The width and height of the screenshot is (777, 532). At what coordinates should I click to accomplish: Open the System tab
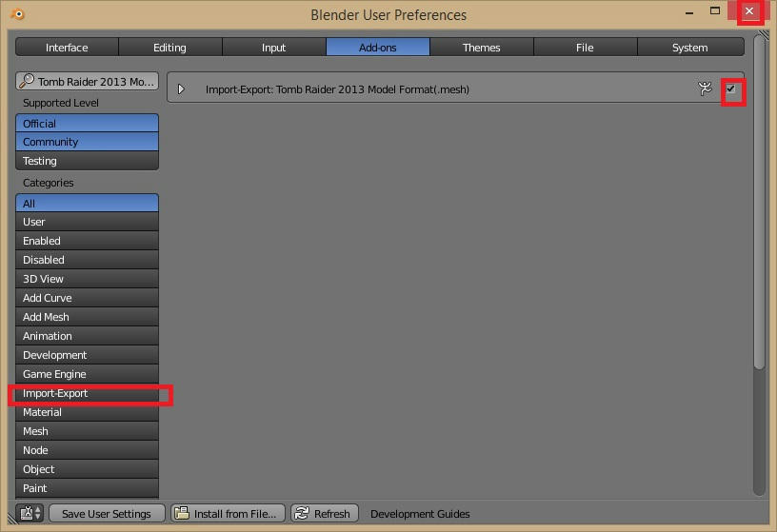(690, 48)
